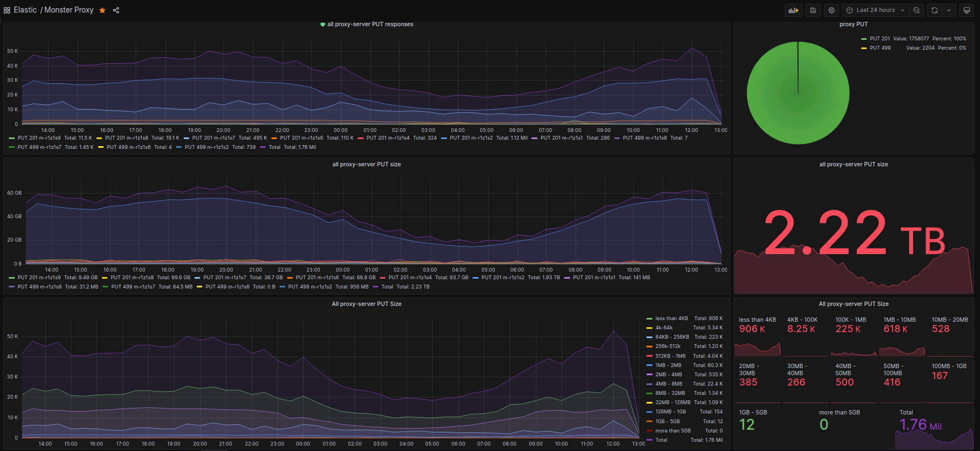
Task: Click the 1.76 Mil Total stat value
Action: point(921,424)
